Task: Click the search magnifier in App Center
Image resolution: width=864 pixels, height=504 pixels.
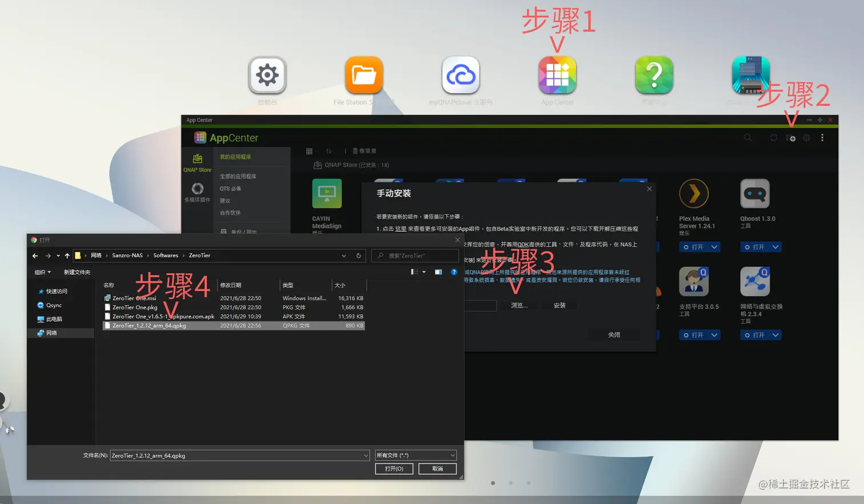Action: pos(747,138)
